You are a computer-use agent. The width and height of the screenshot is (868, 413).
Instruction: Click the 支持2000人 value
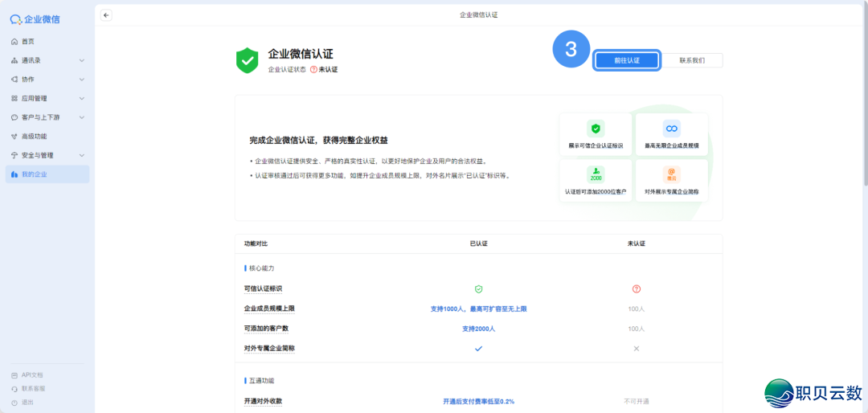[x=479, y=329]
